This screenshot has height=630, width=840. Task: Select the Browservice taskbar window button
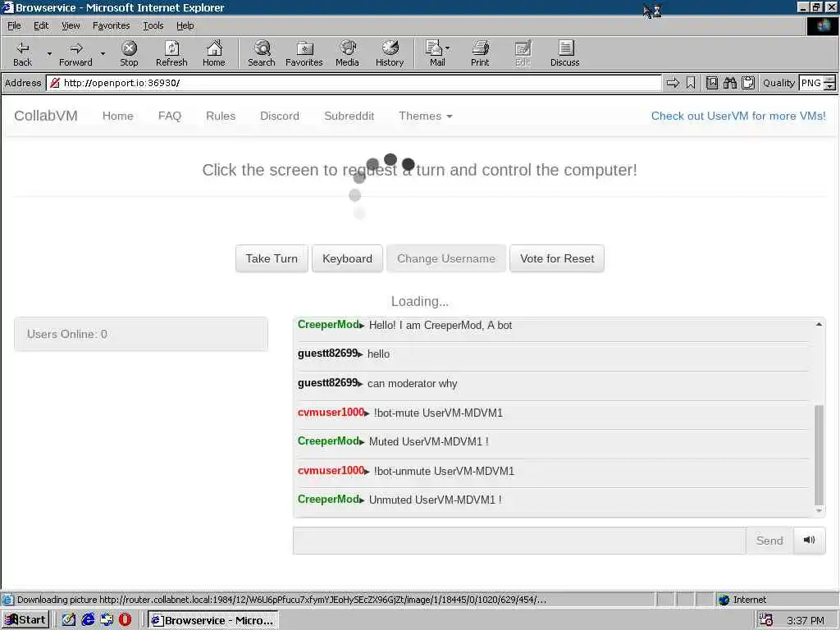tap(213, 620)
